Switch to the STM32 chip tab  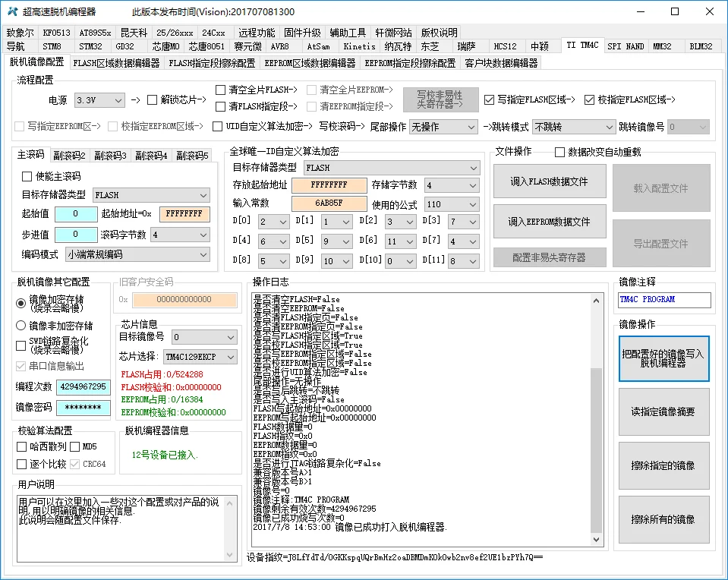click(90, 46)
